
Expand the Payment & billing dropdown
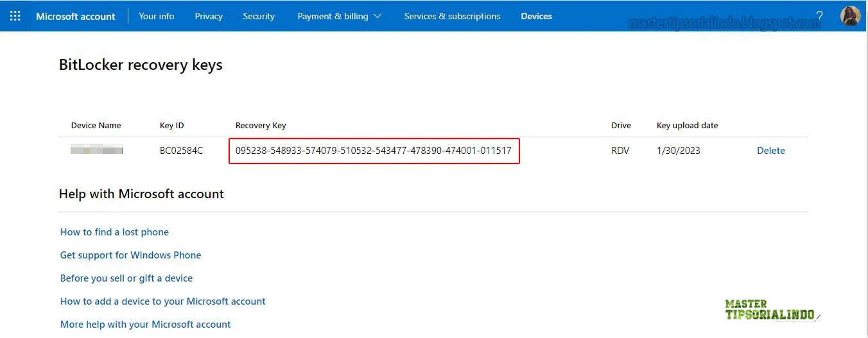pyautogui.click(x=340, y=16)
